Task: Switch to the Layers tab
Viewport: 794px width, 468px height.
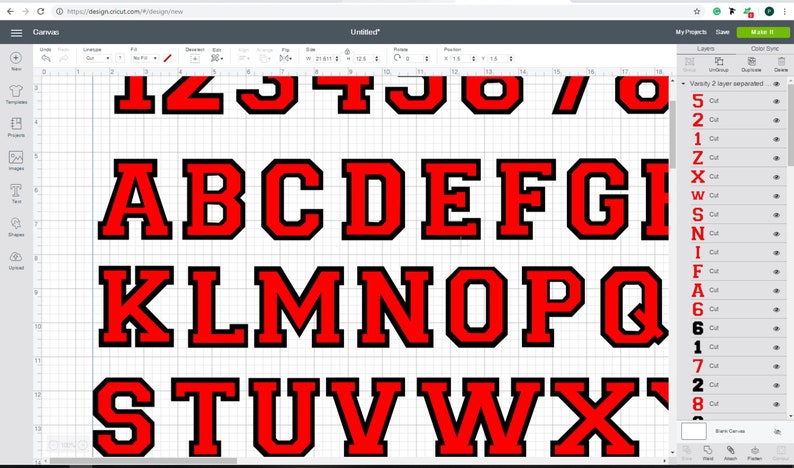Action: [x=705, y=49]
